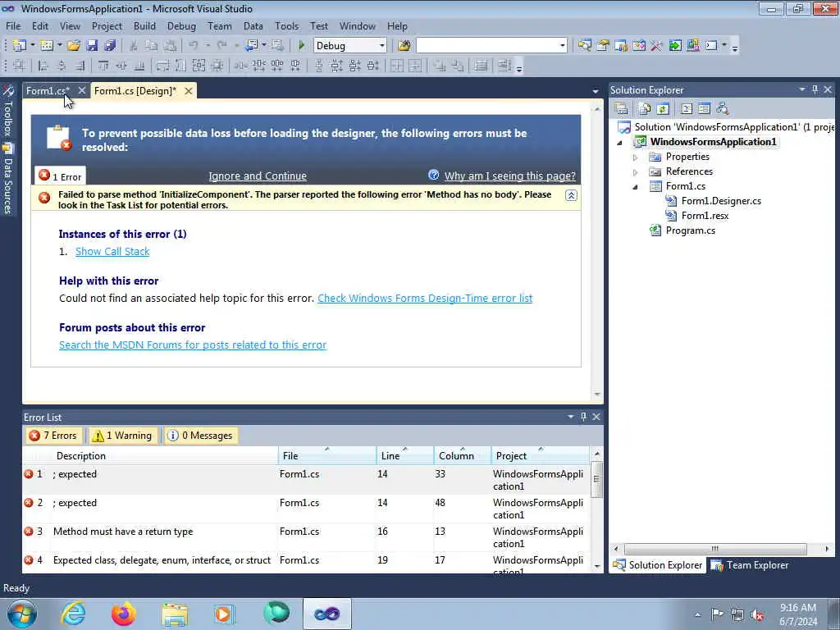
Task: Toggle the 7 Errors filter button
Action: [x=53, y=436]
